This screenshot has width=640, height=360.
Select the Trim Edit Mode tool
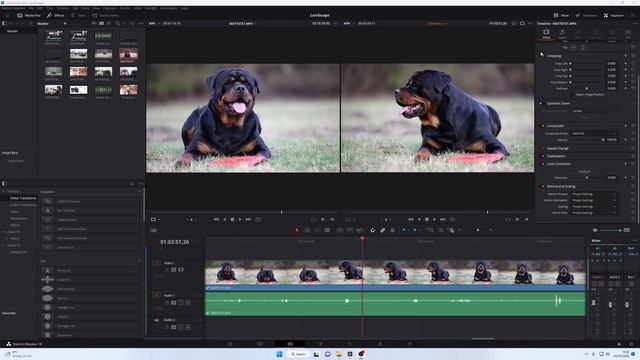[x=307, y=230]
